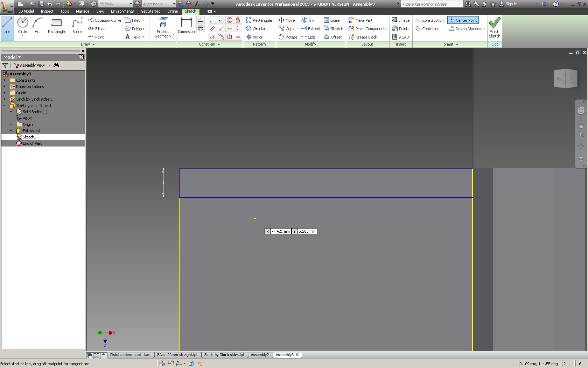Toggle show all constraints in status bar
This screenshot has height=368, width=588.
[171, 363]
